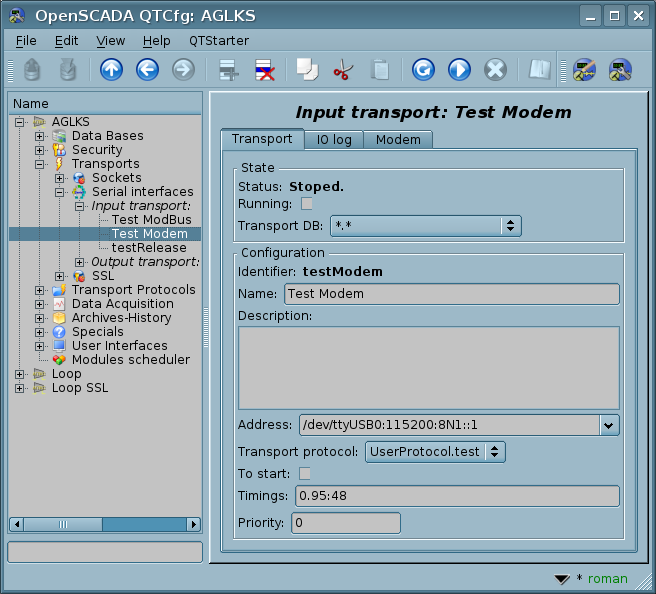Click the Cut scissors toolbar icon
Viewport: 656px width, 594px height.
pos(343,69)
